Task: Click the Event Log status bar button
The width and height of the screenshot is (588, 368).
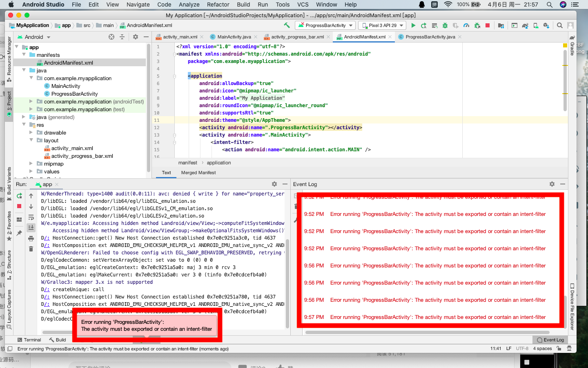Action: pos(550,340)
